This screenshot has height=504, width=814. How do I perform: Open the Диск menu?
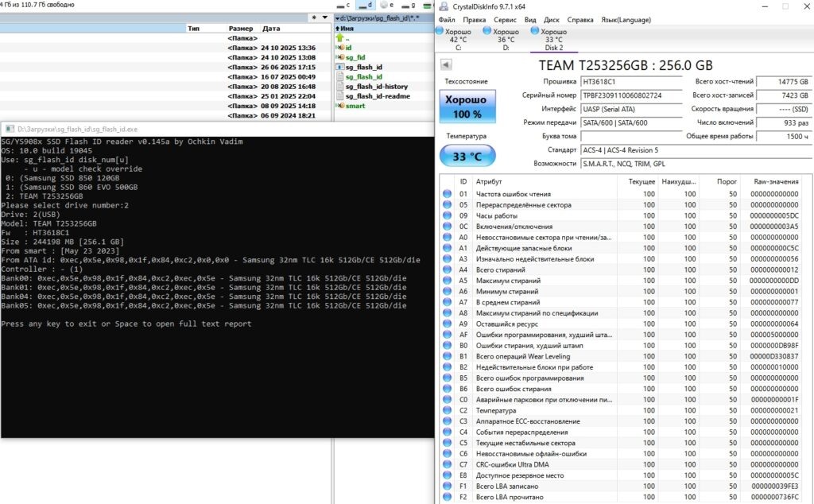tap(552, 20)
